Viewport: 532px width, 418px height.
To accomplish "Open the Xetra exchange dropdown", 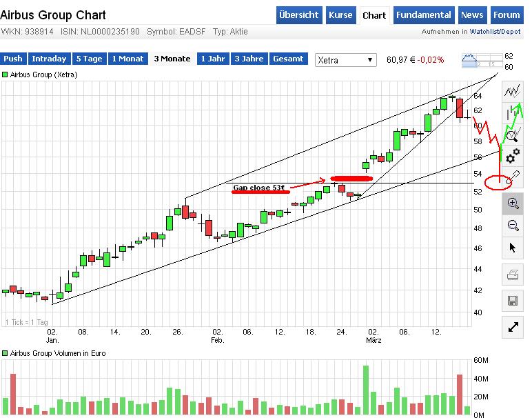I will (x=345, y=60).
